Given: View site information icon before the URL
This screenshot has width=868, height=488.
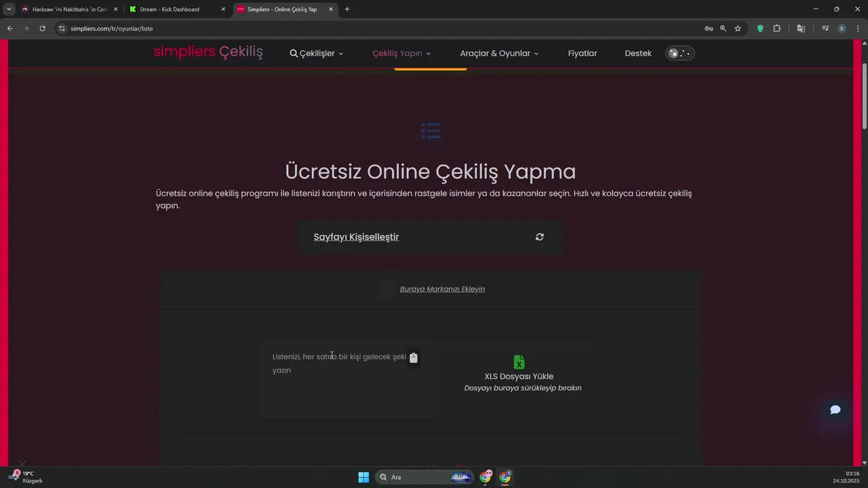Looking at the screenshot, I should click(x=62, y=28).
